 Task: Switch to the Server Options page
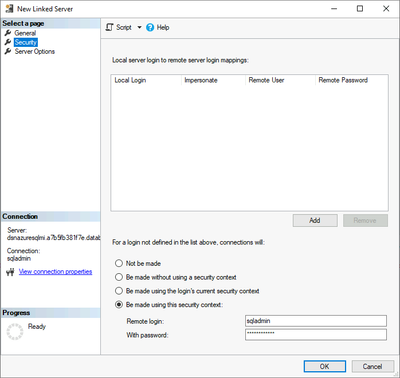point(35,51)
